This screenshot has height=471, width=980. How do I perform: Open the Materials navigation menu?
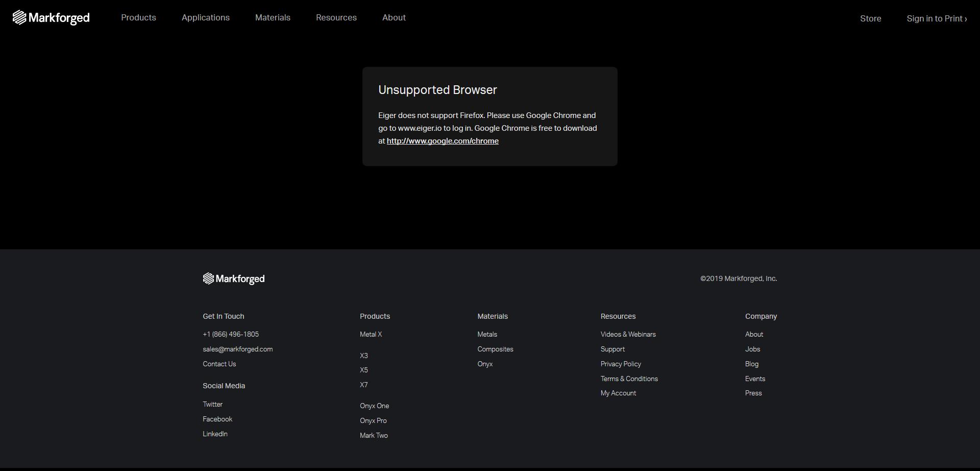(x=273, y=17)
